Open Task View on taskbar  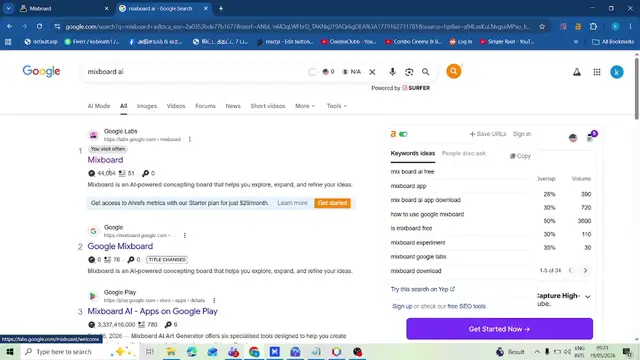(x=150, y=351)
